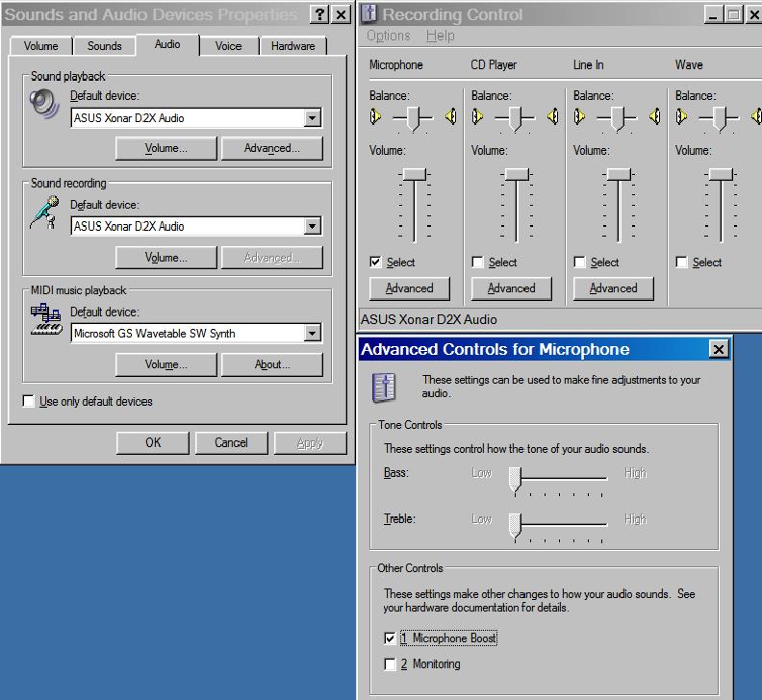Close the Sounds and Audio Devices dialog
The width and height of the screenshot is (762, 700).
click(x=342, y=14)
